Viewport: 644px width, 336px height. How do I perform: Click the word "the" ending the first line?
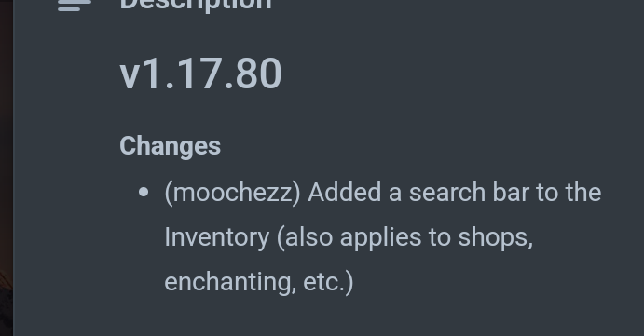[x=583, y=193]
